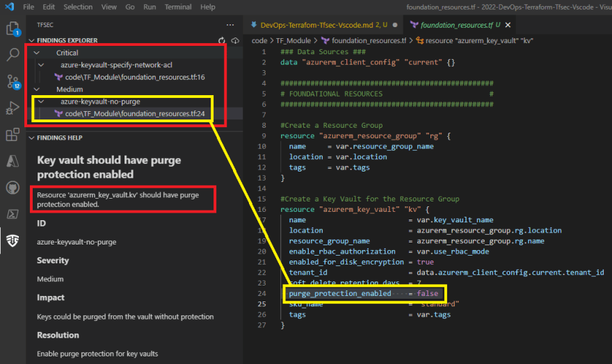The image size is (612, 364).
Task: Click the cloud download icon in Findings Explorer
Action: point(235,40)
